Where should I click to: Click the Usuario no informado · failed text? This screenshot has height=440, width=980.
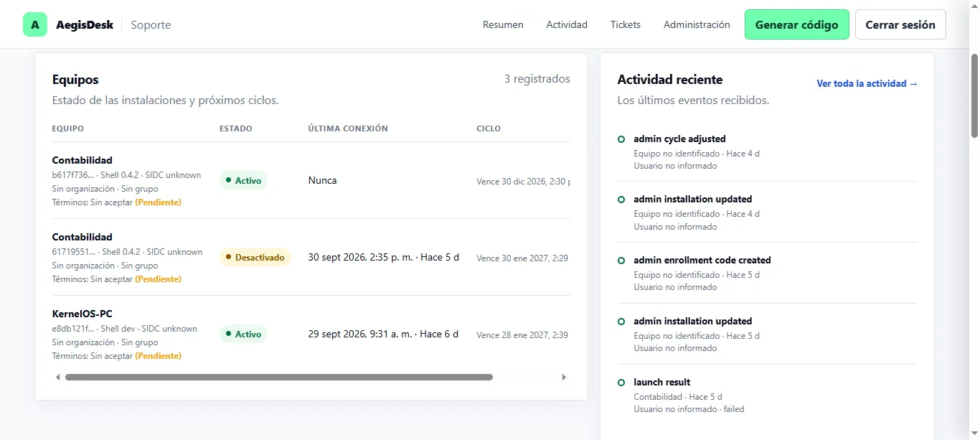689,409
